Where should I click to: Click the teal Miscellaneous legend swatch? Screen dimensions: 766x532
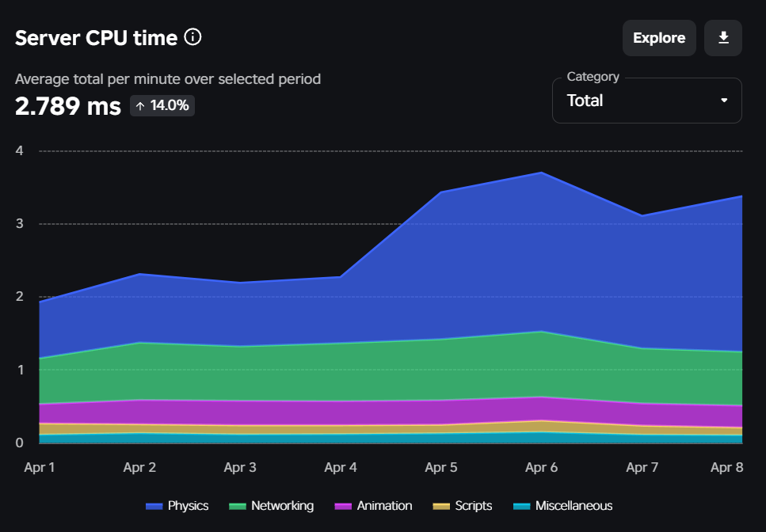pyautogui.click(x=522, y=506)
